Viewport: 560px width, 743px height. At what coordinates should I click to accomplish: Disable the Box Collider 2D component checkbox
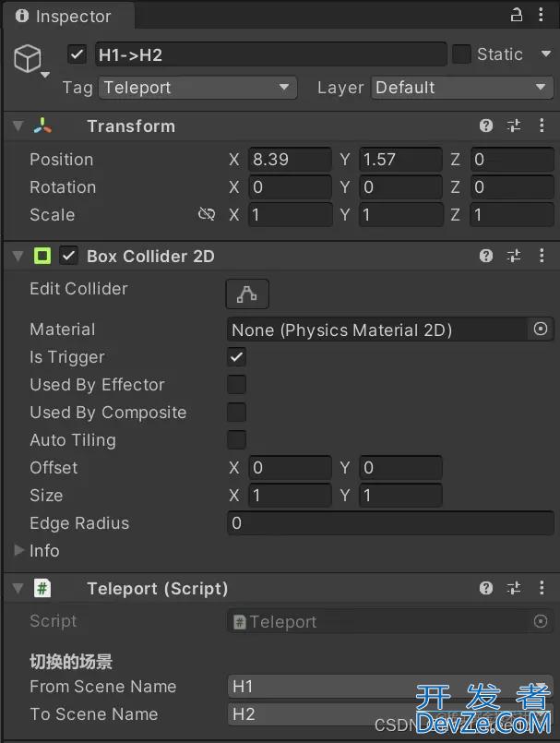click(68, 256)
